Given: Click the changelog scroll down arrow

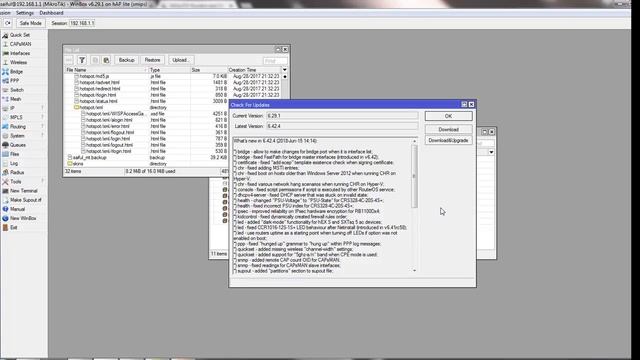Looking at the screenshot, I should pyautogui.click(x=414, y=270).
